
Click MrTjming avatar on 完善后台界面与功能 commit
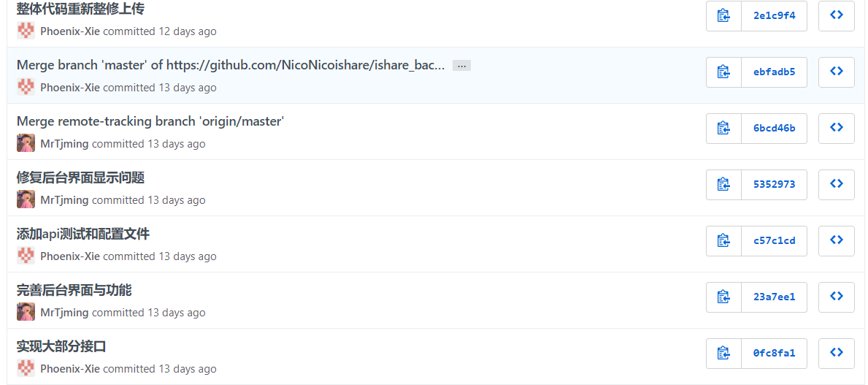26,312
